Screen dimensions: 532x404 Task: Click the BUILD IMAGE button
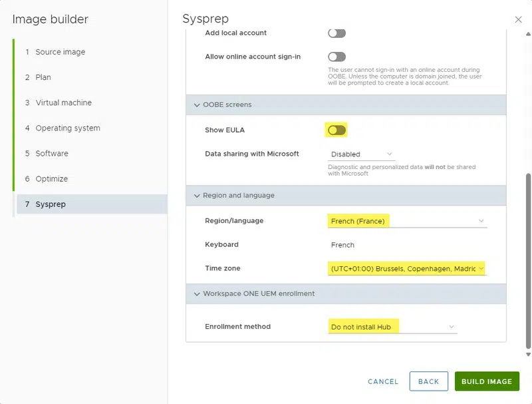[487, 381]
